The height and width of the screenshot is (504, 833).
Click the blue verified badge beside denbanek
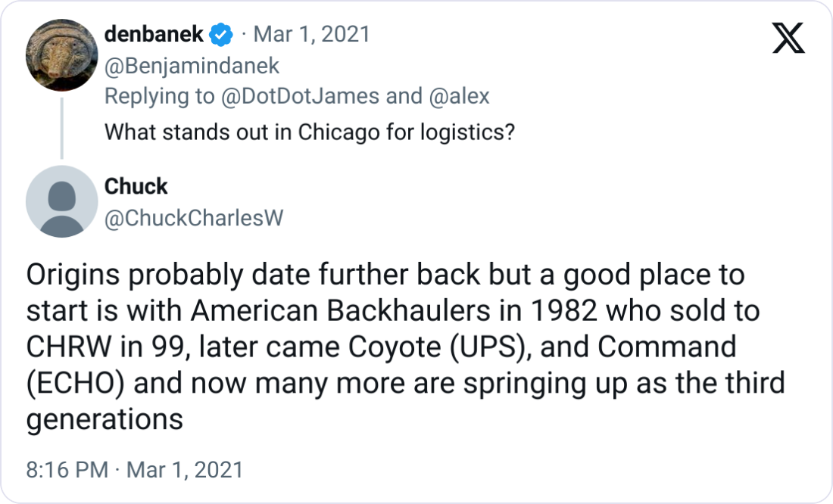tap(221, 34)
